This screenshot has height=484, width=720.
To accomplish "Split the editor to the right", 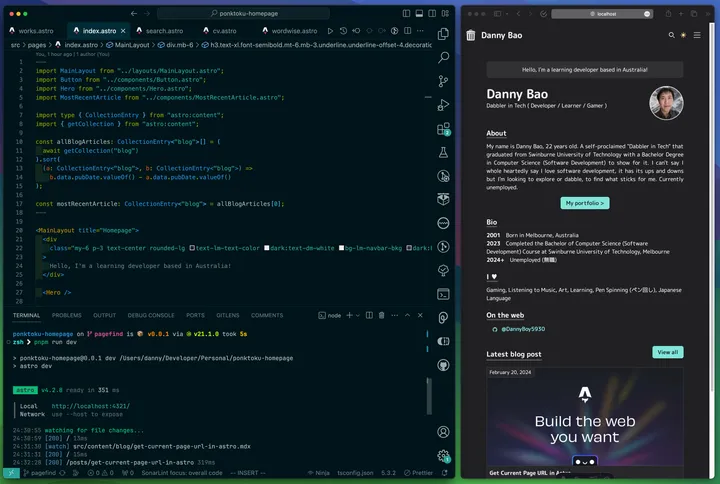I will coord(407,31).
